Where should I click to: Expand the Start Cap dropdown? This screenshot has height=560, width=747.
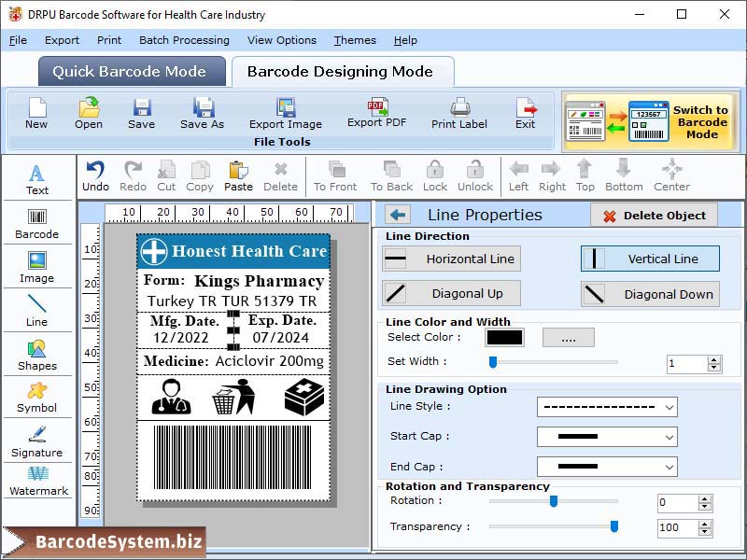[x=607, y=437]
